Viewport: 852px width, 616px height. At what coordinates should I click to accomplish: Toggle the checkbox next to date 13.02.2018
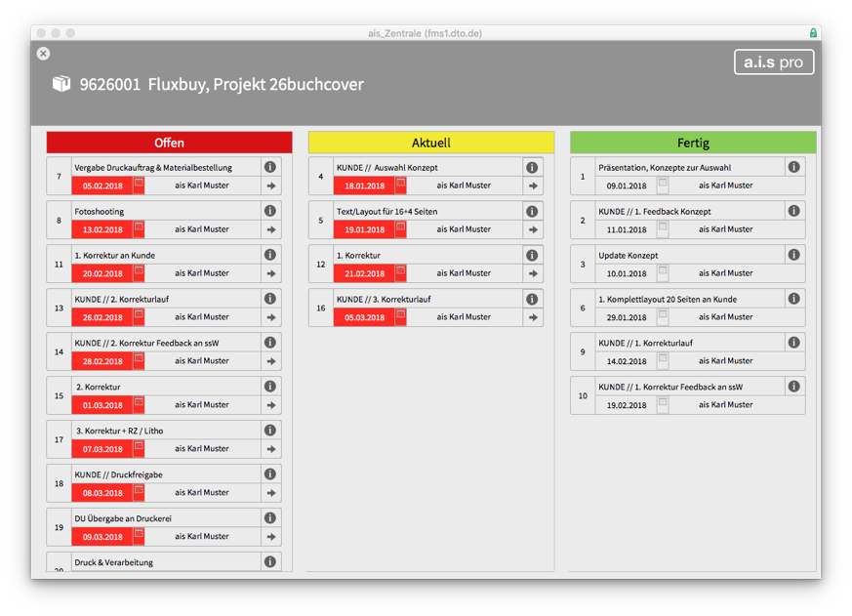140,228
